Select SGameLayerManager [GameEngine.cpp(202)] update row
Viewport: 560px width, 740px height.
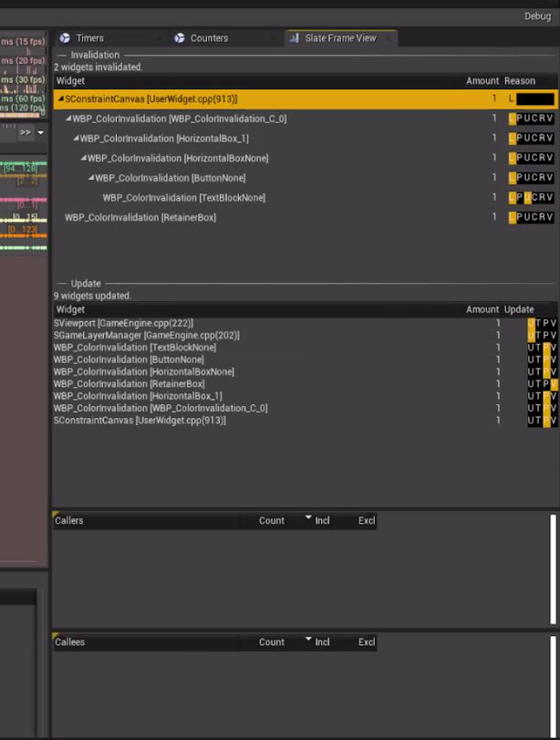306,336
